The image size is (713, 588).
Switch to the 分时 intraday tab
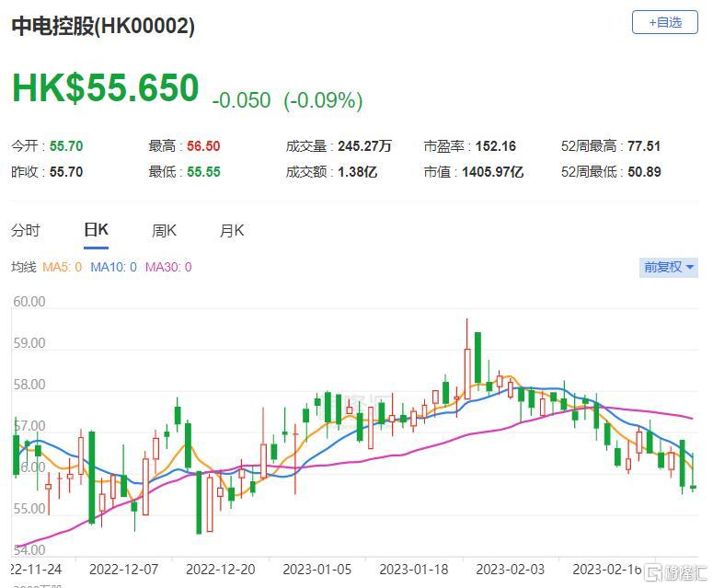(26, 231)
